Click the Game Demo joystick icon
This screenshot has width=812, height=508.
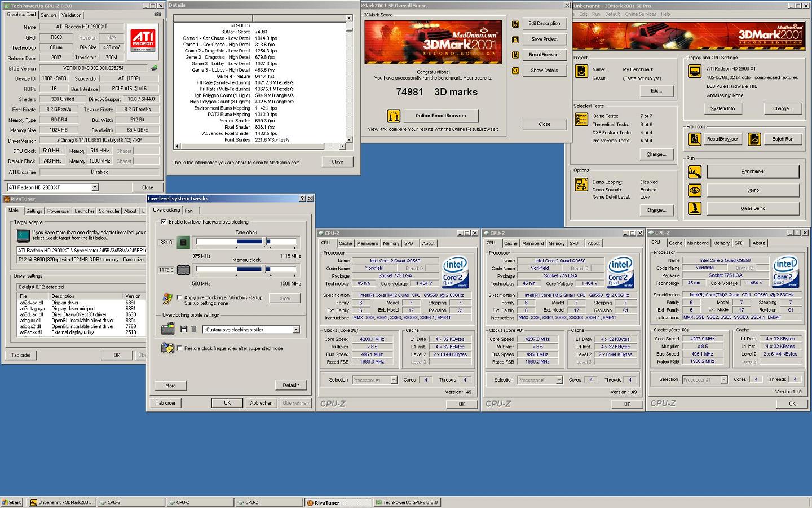695,208
